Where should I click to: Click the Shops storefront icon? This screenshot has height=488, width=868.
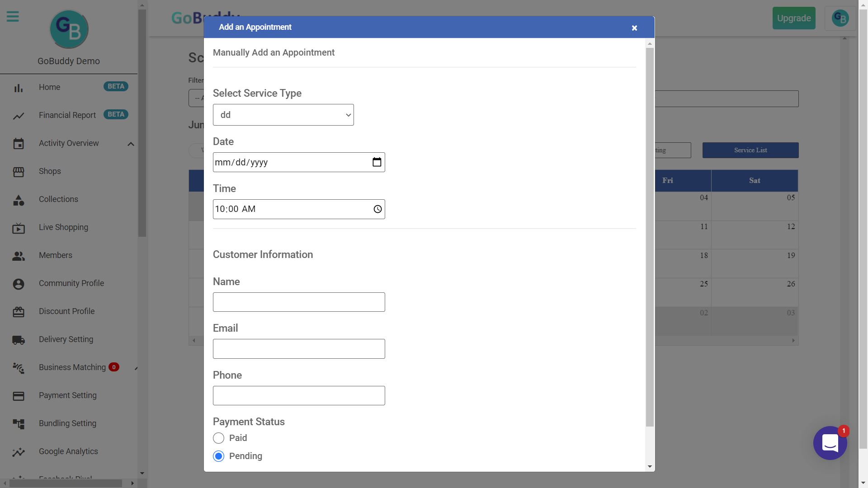[x=19, y=172]
